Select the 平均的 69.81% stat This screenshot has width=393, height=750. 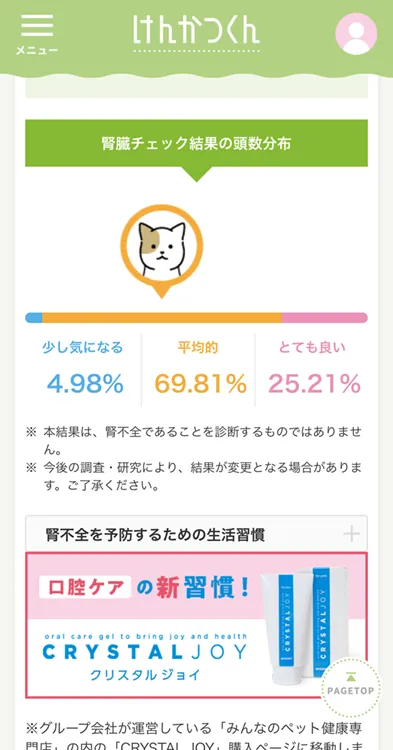click(198, 369)
